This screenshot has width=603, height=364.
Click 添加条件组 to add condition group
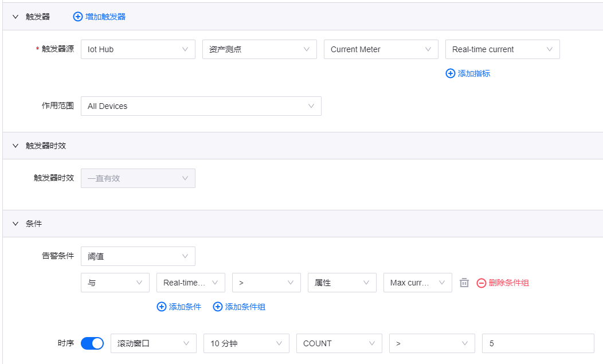pyautogui.click(x=239, y=307)
